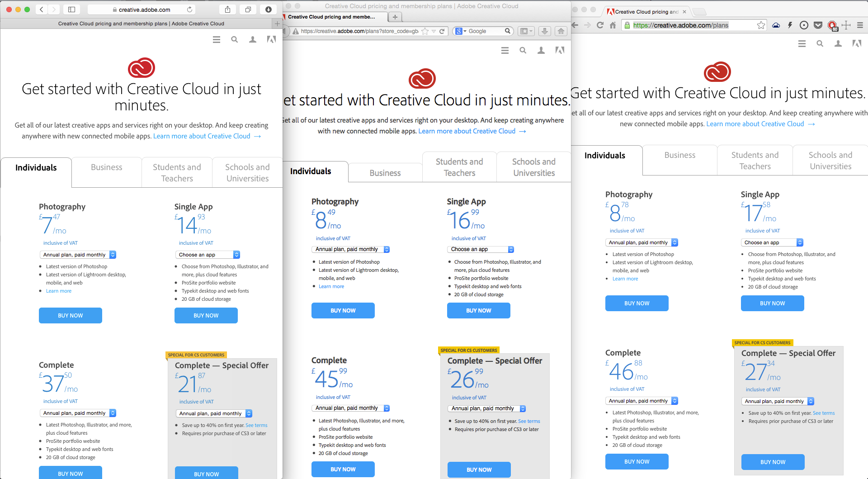
Task: Click the user profile icon in Firefox's page
Action: tap(541, 51)
